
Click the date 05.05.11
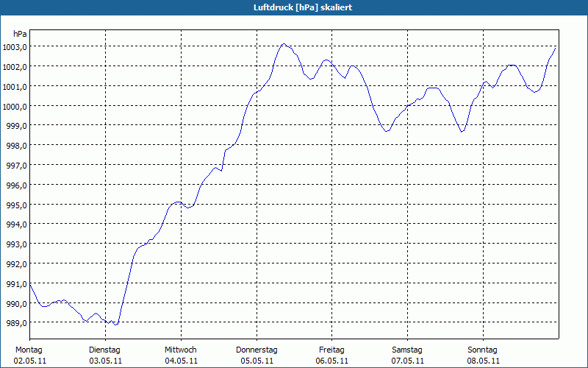pos(257,361)
